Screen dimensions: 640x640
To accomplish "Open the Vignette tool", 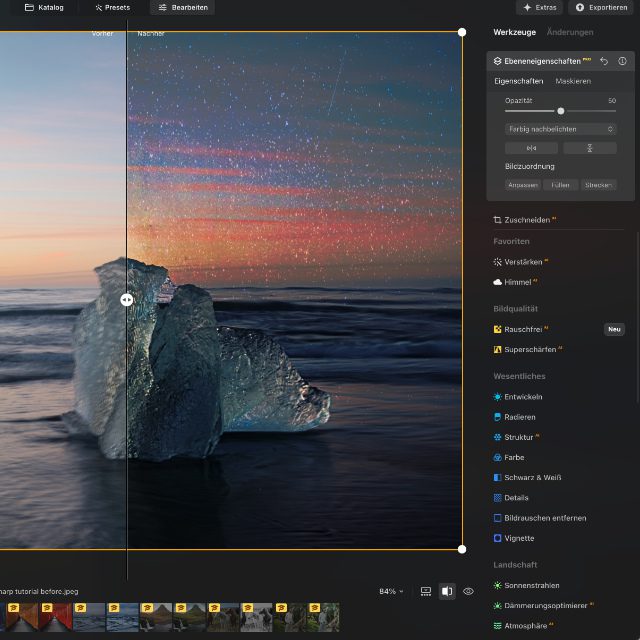I will coord(519,538).
